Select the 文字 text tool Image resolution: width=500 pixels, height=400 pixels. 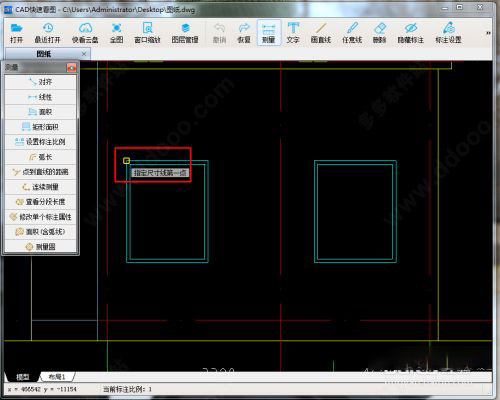tap(293, 33)
